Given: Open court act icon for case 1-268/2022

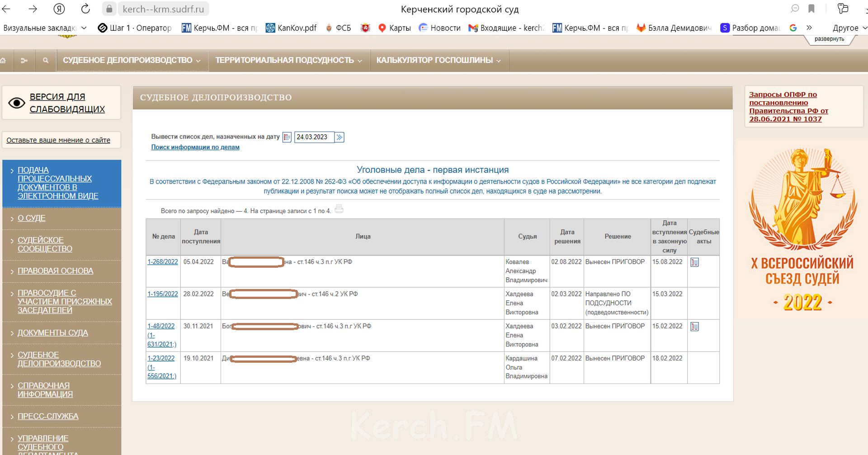Looking at the screenshot, I should click(694, 262).
